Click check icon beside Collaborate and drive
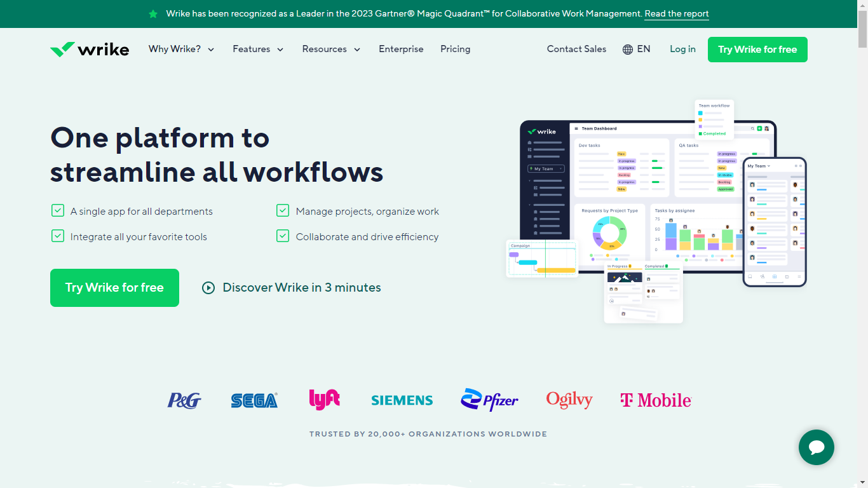This screenshot has width=868, height=488. 283,236
